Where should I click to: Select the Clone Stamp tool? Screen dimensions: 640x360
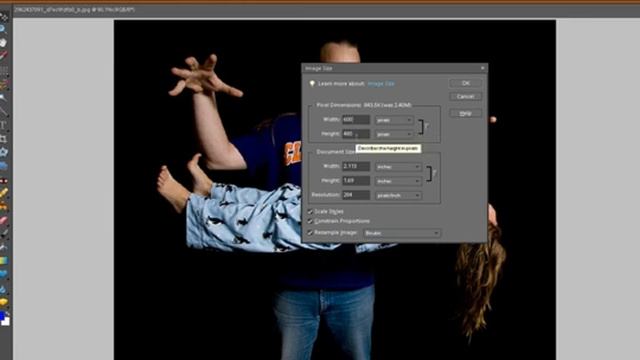pyautogui.click(x=3, y=206)
